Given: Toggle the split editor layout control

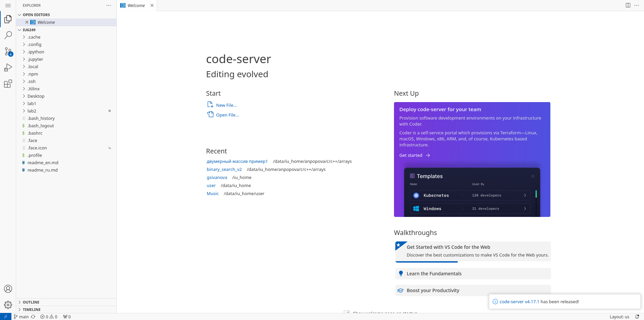Looking at the screenshot, I should (627, 5).
